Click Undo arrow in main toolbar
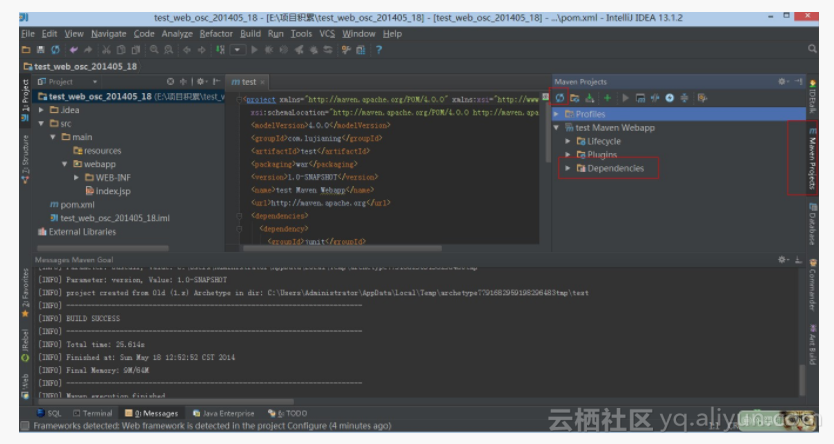The height and width of the screenshot is (444, 834). tap(73, 50)
